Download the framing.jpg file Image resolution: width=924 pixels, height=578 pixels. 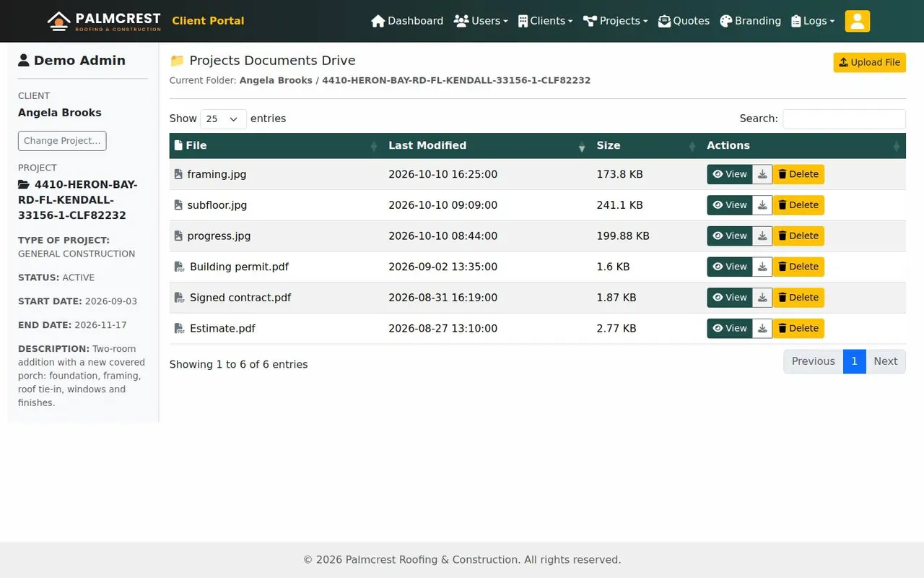(x=762, y=174)
